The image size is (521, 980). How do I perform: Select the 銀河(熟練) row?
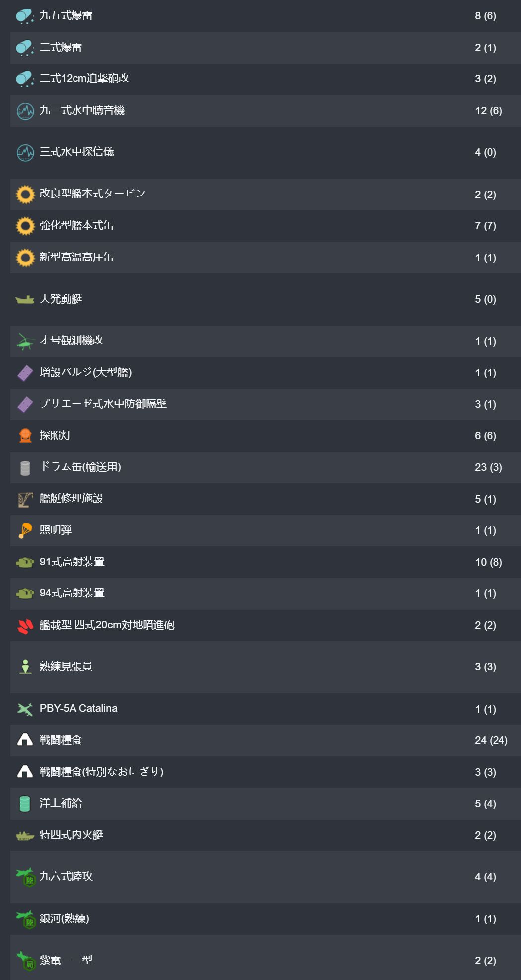[266, 919]
